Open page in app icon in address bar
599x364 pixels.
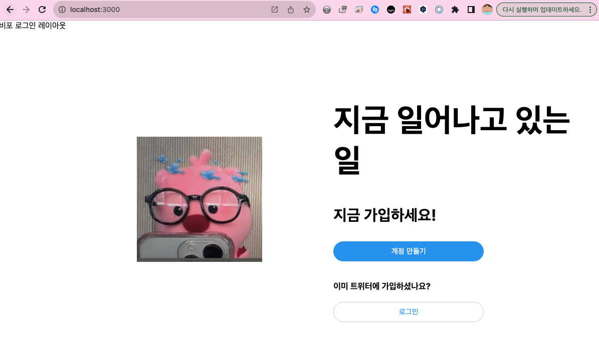click(x=275, y=10)
